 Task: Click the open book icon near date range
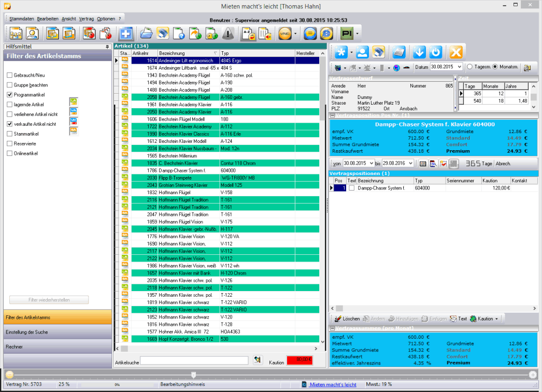[423, 164]
